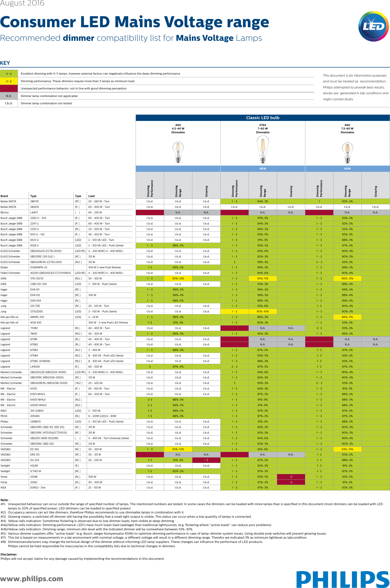The height and width of the screenshot is (588, 390).
Task: Select the 'Bticino' brand cell
Action: (5, 212)
